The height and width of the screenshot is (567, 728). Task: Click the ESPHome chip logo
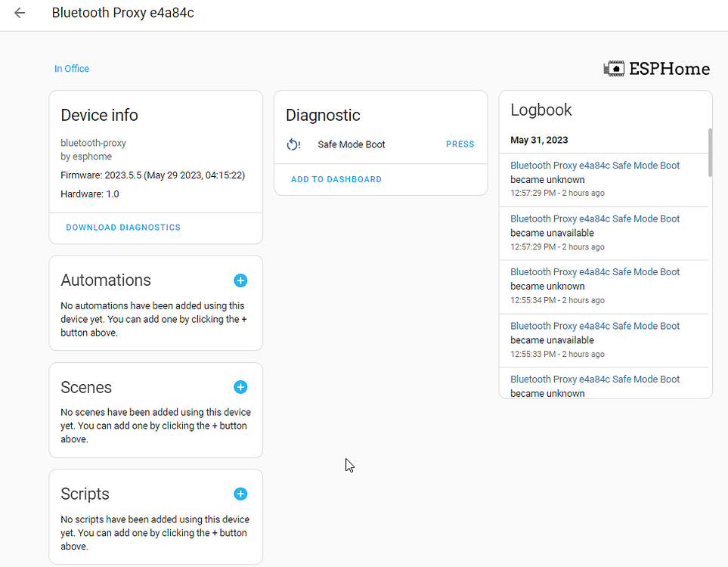coord(614,68)
